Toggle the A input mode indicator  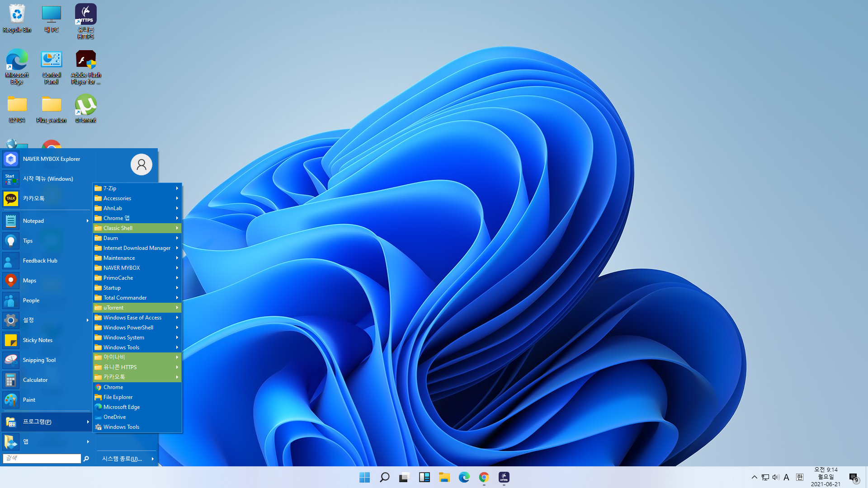(787, 477)
